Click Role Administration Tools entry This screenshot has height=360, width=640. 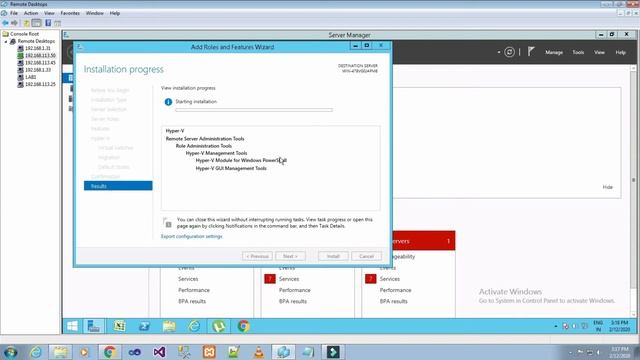pos(204,146)
